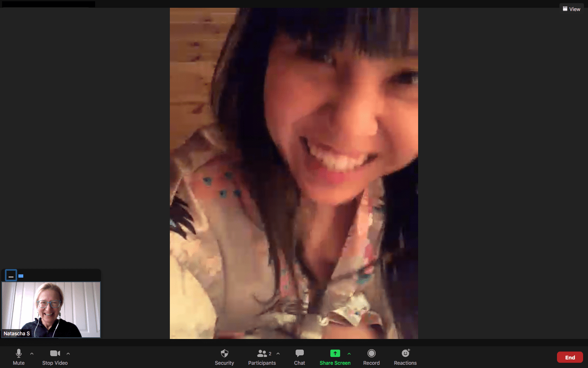Open the View layout menu
Image resolution: width=588 pixels, height=368 pixels.
tap(571, 9)
